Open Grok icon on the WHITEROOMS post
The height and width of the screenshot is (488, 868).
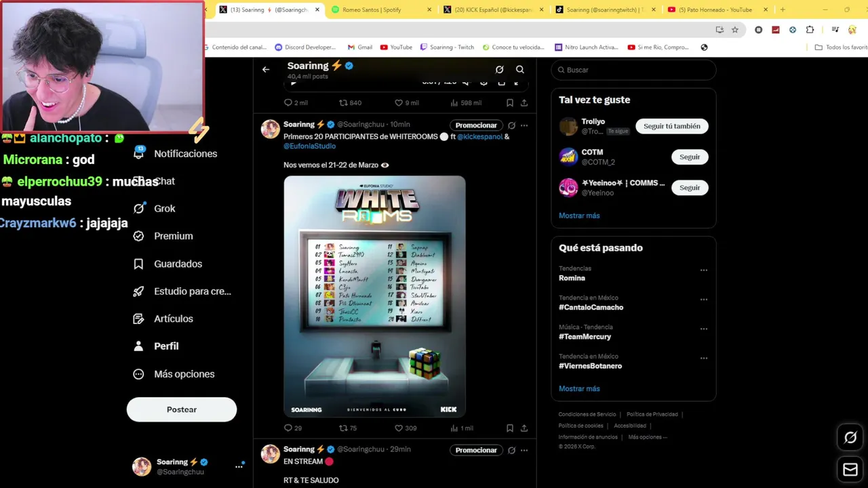(x=512, y=125)
